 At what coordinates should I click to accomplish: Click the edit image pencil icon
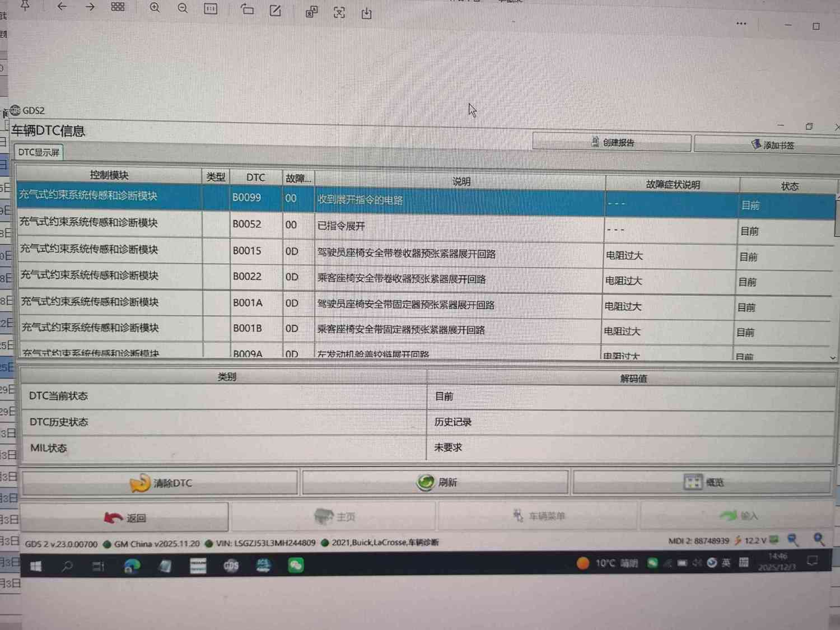tap(275, 11)
